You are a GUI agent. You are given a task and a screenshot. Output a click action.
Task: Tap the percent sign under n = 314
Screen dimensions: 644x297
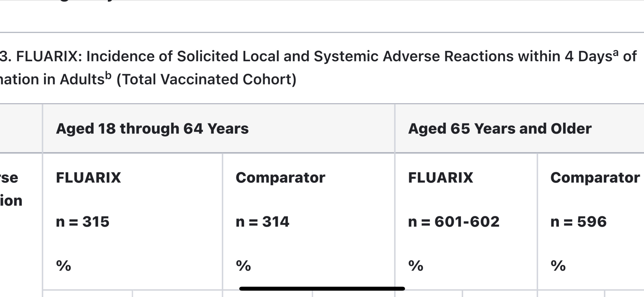pyautogui.click(x=243, y=266)
